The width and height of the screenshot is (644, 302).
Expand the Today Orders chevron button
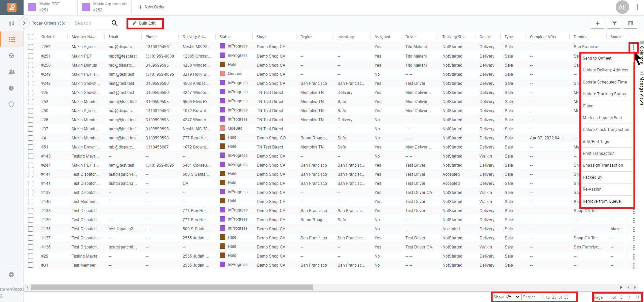point(24,23)
